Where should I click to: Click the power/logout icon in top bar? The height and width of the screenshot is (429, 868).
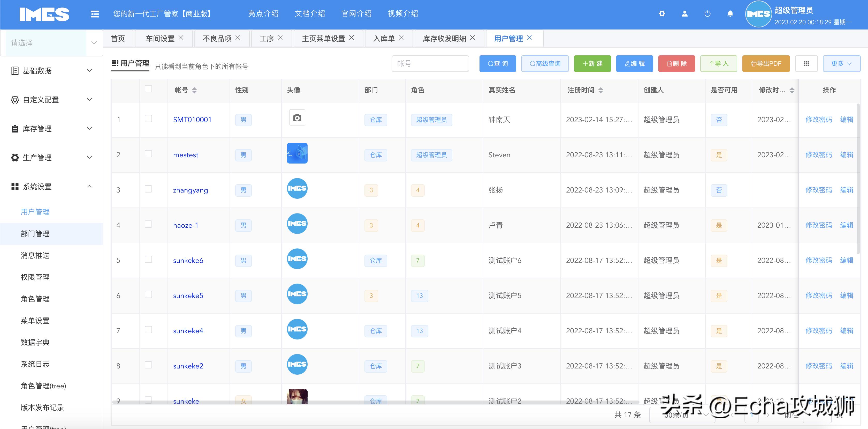tap(707, 13)
